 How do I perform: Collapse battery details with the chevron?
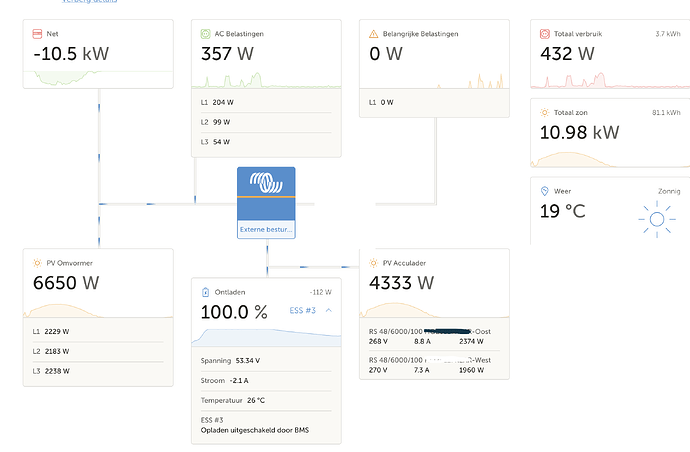pos(329,310)
